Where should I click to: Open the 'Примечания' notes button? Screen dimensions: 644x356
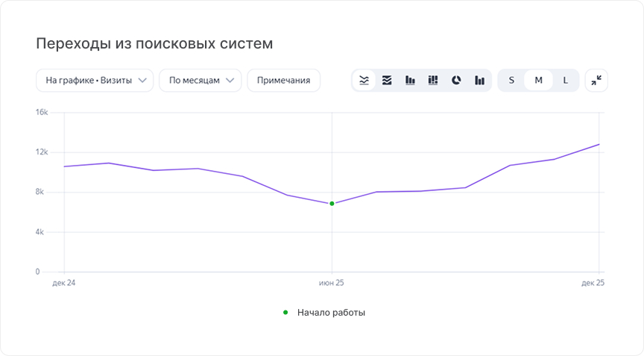[x=283, y=80]
